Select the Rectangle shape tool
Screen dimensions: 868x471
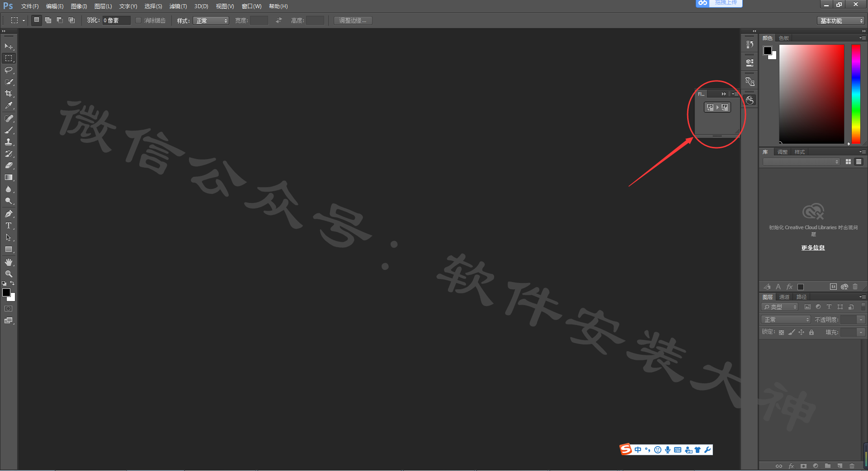click(9, 250)
